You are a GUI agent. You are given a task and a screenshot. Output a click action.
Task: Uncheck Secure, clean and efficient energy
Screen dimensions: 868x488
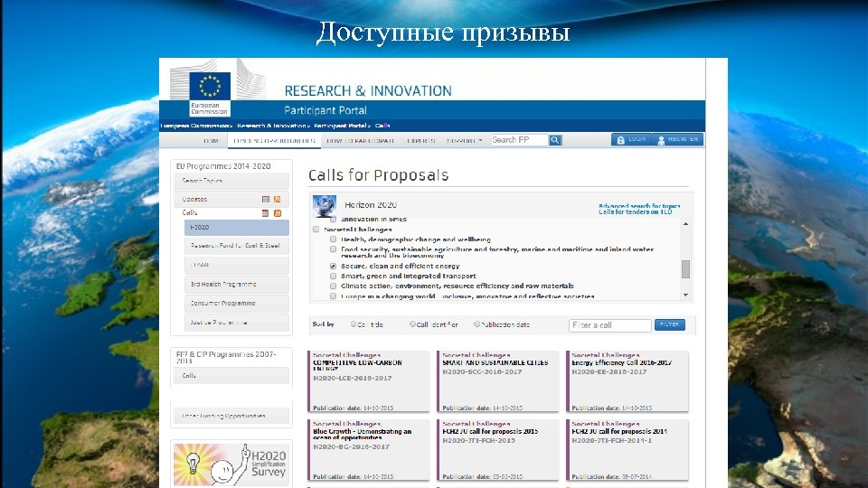[x=334, y=266]
